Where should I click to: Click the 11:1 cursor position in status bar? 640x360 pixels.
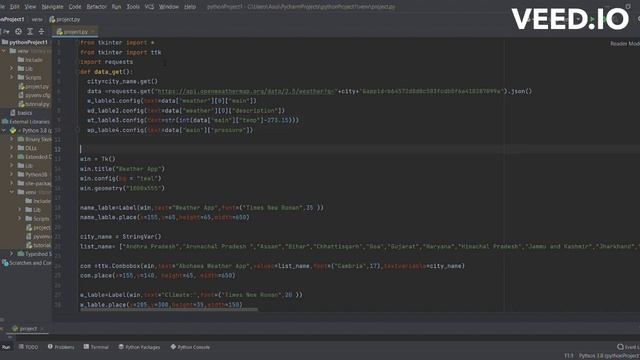click(569, 356)
